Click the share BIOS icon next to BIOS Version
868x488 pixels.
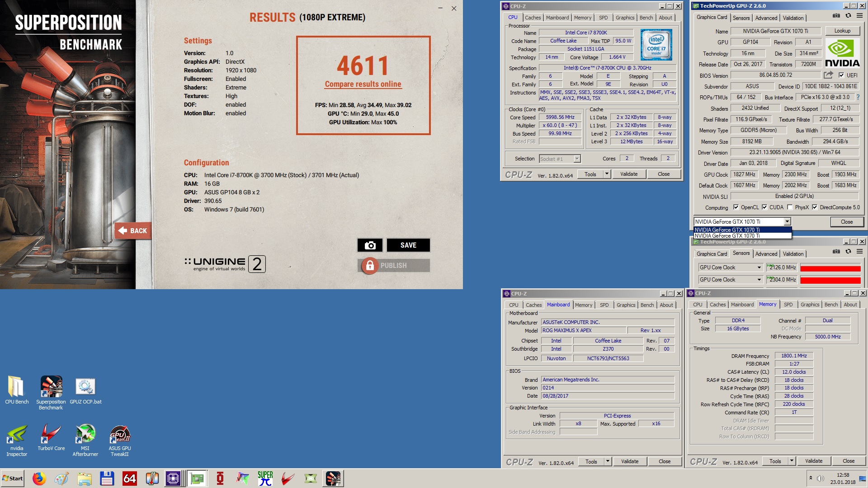828,75
